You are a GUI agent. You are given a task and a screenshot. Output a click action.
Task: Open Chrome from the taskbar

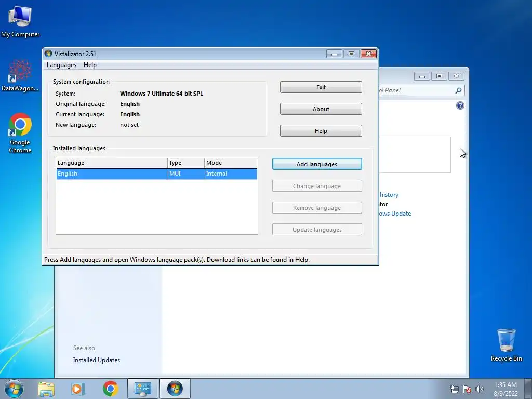(110, 389)
